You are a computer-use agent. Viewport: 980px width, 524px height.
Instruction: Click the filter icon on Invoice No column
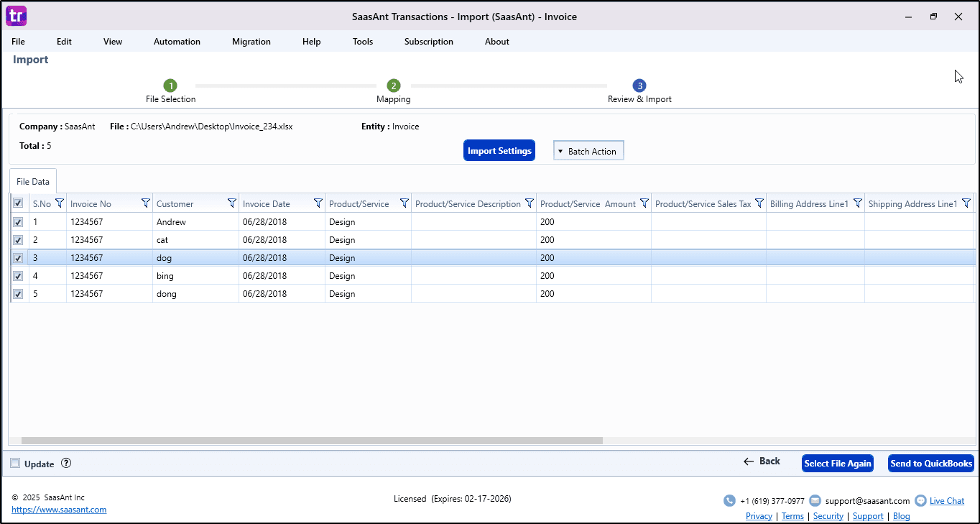pos(146,203)
